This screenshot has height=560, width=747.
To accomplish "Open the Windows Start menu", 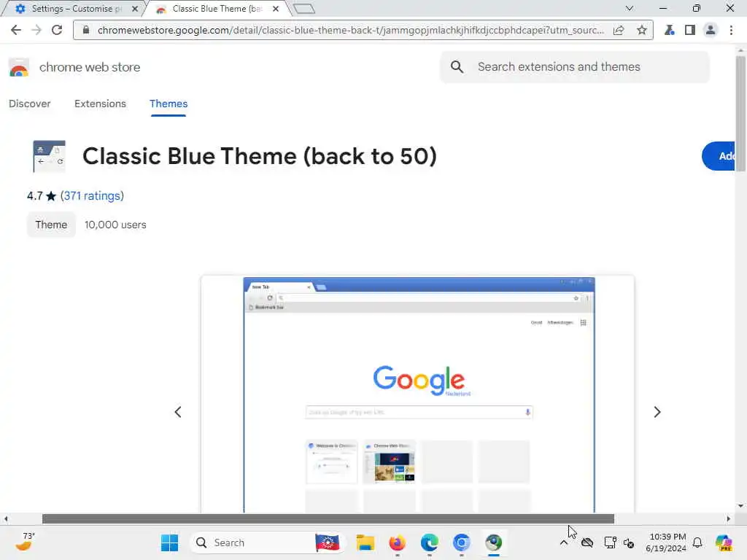I will (169, 542).
